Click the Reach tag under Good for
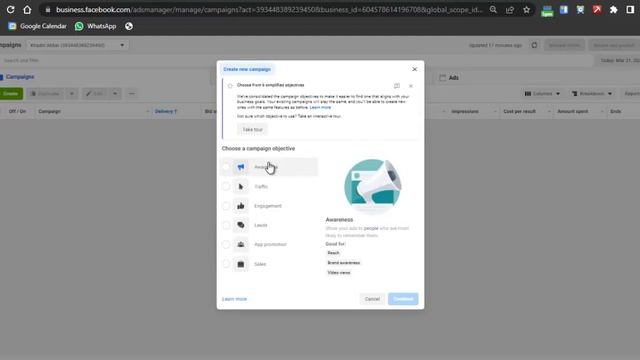 (x=333, y=253)
